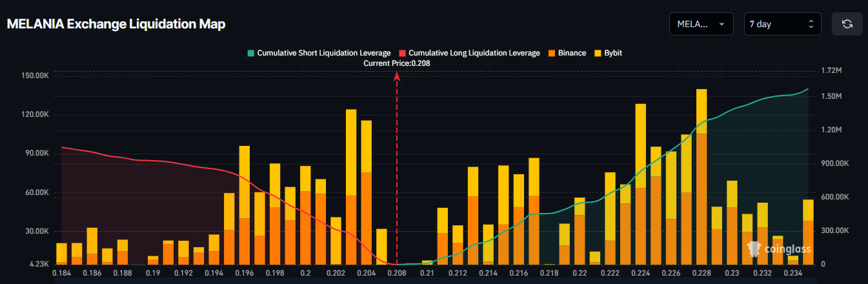Open the 7 day time range selector
The height and width of the screenshot is (284, 868).
tap(782, 24)
